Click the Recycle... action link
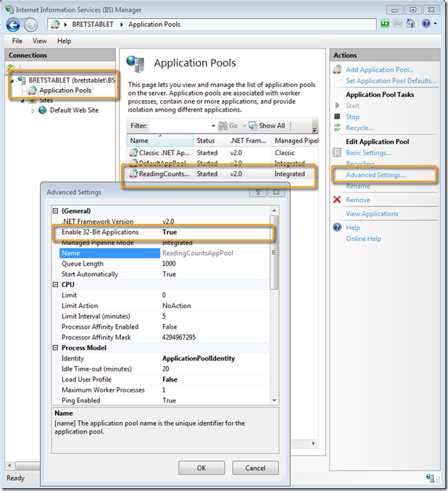The height and width of the screenshot is (491, 448). [x=360, y=128]
